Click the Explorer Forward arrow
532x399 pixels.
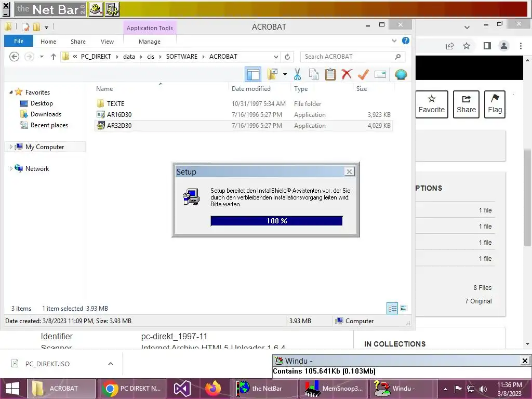pyautogui.click(x=30, y=57)
